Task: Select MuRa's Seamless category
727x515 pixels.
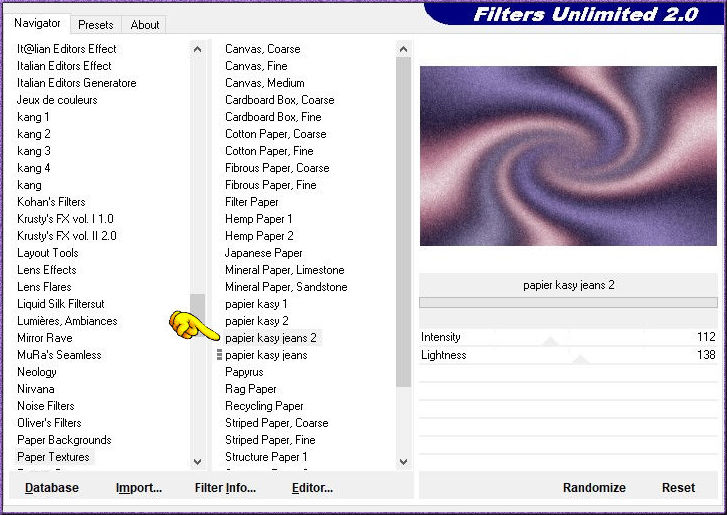Action: click(59, 355)
